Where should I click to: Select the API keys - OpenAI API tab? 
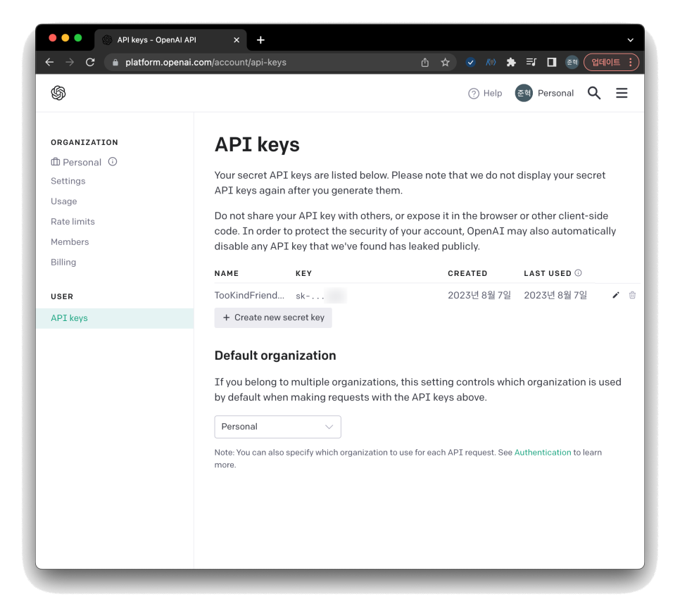tap(170, 40)
